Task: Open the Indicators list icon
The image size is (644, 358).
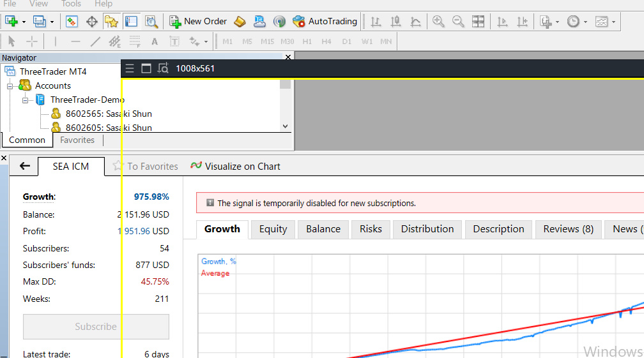Action: [x=546, y=21]
